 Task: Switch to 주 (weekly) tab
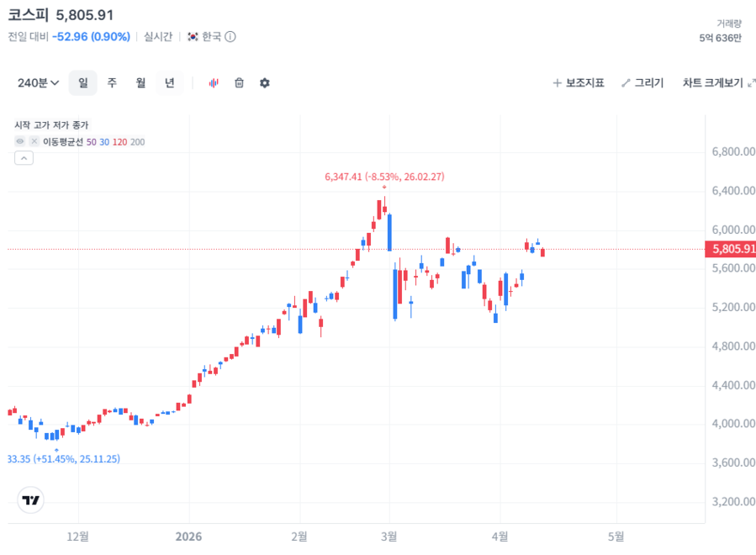coord(112,82)
